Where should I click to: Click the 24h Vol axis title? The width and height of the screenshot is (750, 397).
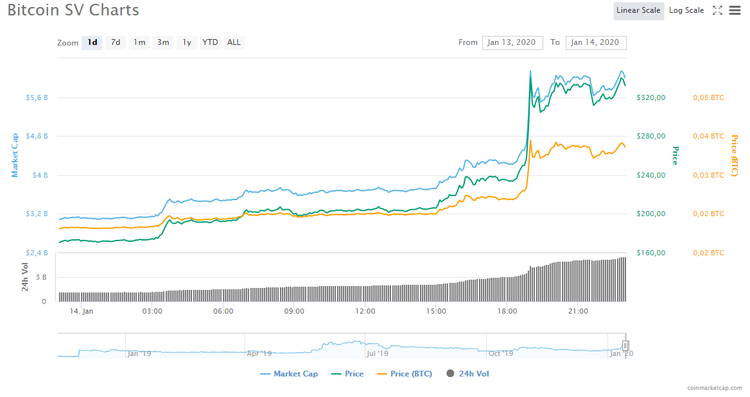(x=25, y=277)
